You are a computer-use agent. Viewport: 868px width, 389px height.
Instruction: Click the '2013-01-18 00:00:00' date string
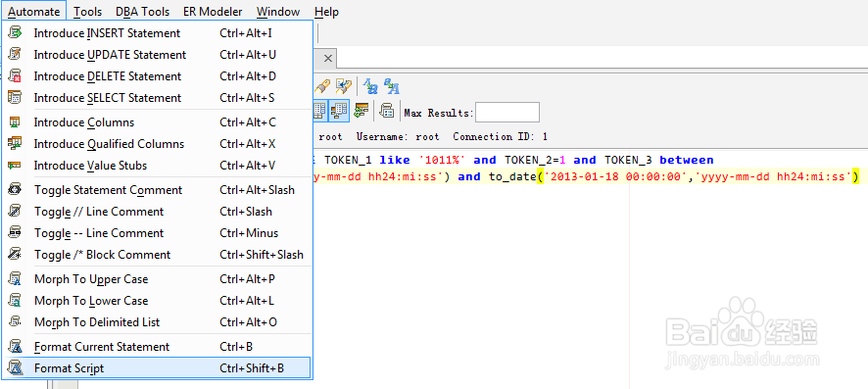615,177
